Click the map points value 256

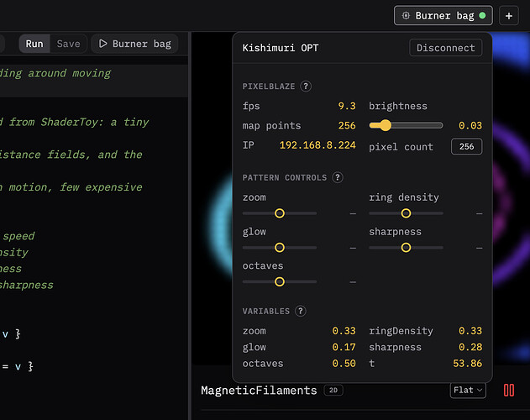(347, 126)
